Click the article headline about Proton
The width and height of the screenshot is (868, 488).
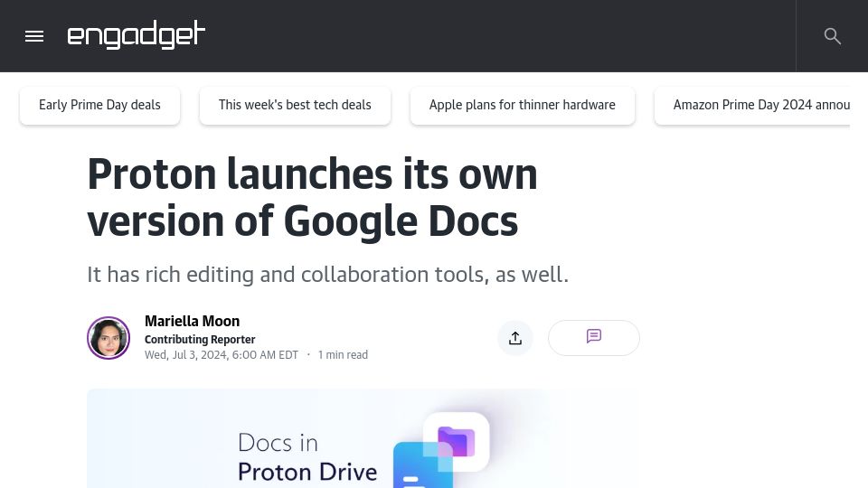point(312,198)
